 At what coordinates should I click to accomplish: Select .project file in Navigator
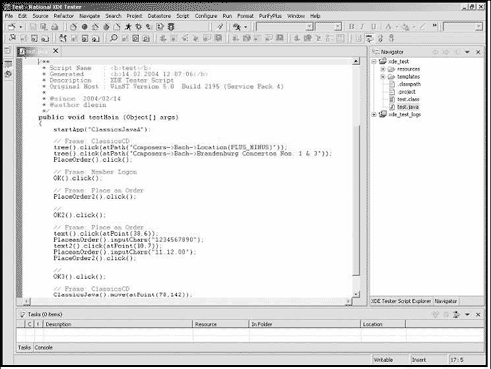pos(406,92)
